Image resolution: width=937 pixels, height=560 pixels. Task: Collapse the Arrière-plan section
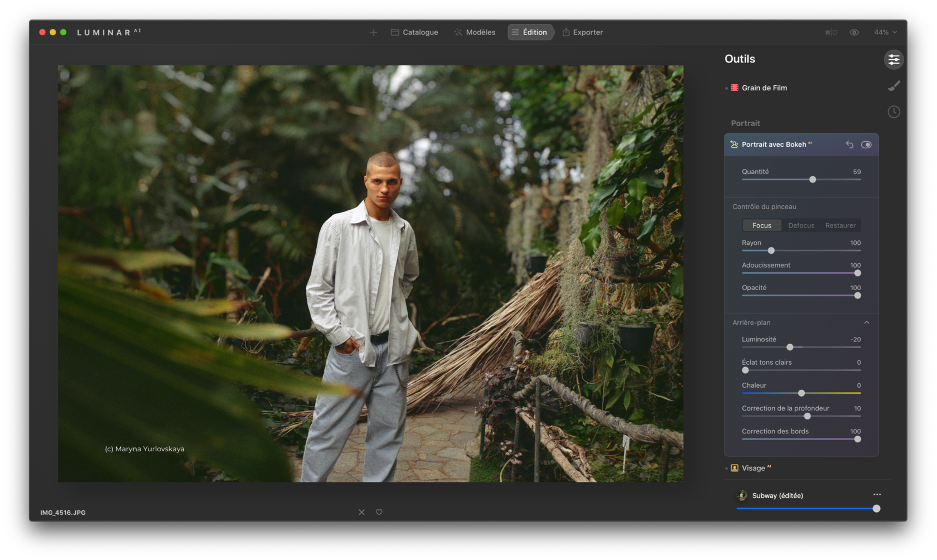tap(866, 322)
